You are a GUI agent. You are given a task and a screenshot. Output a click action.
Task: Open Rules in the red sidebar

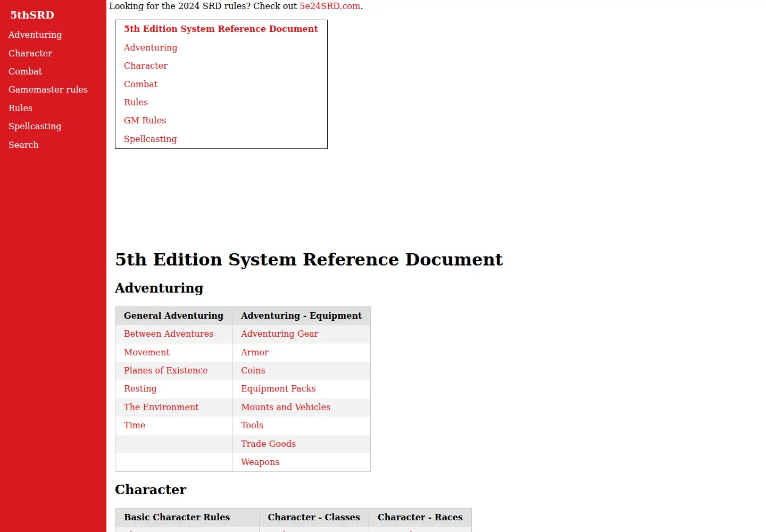(x=20, y=108)
